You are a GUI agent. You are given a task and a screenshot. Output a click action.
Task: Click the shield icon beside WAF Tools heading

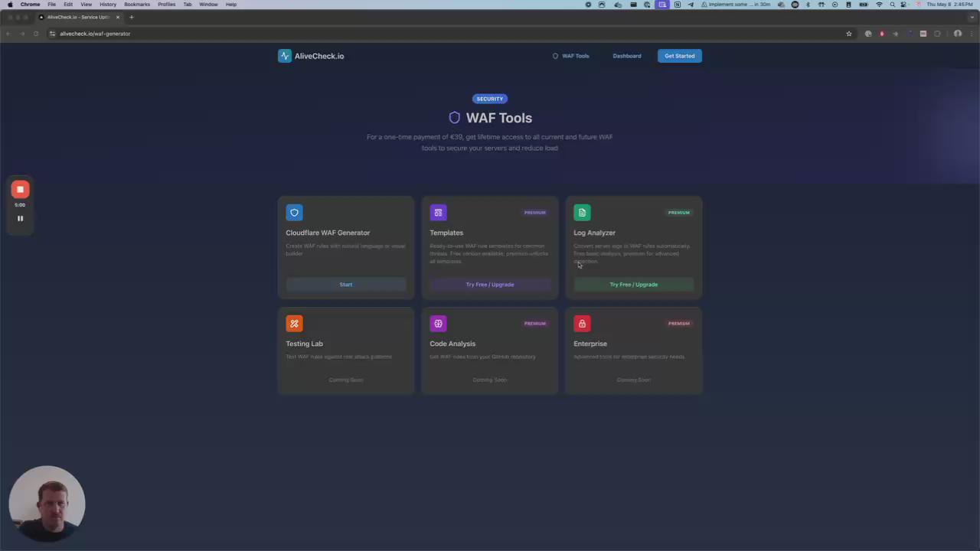(455, 118)
